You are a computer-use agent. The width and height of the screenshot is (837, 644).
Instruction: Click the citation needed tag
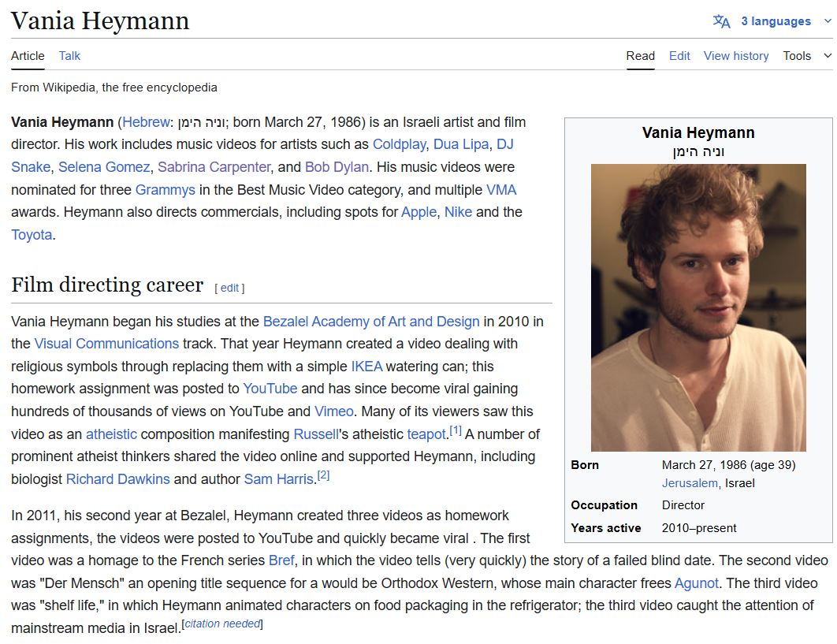(x=222, y=624)
